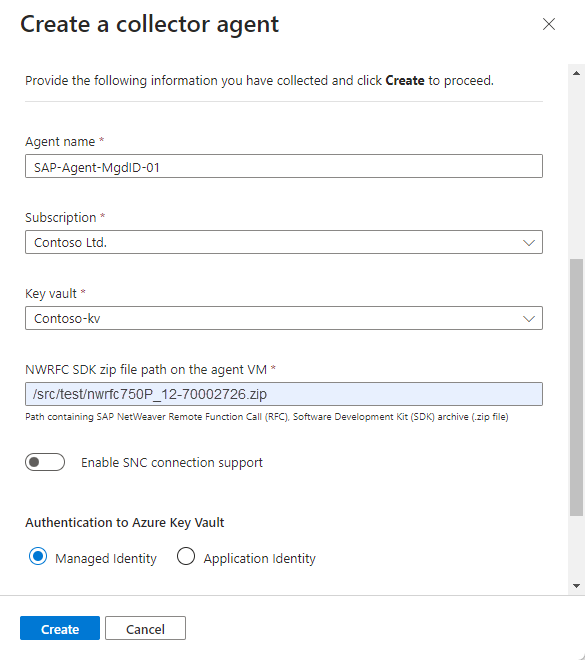Viewport: 585px width, 661px height.
Task: Open the Contoso-kv key vault combo box
Action: 284,318
